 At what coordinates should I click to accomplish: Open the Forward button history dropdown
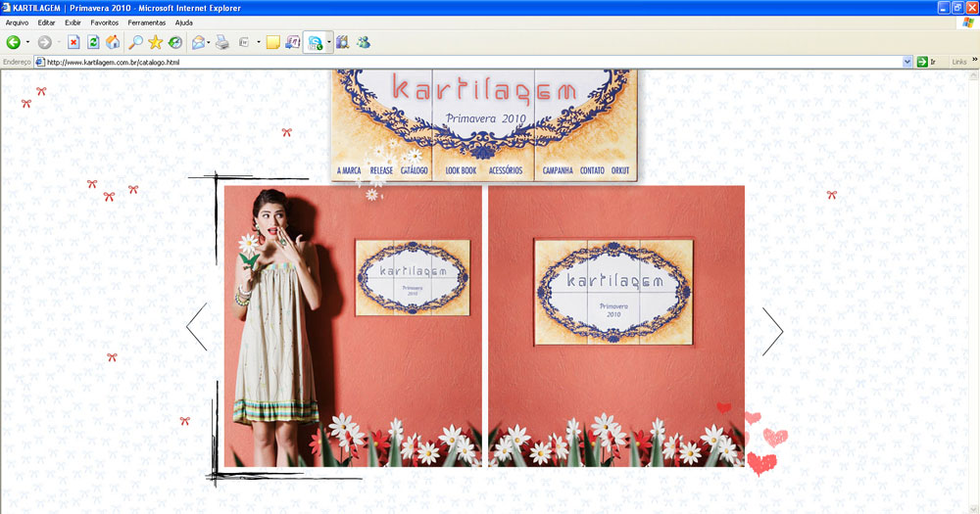point(59,42)
